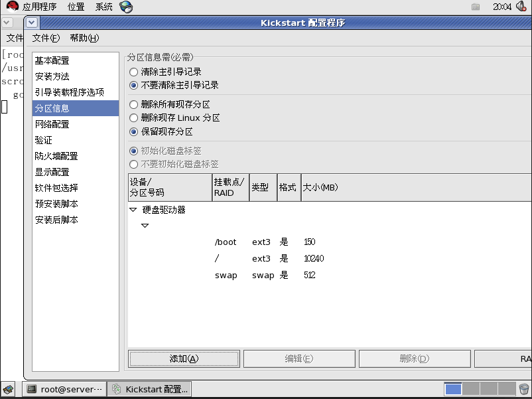Open Kickstart window menu button in title bar
This screenshot has width=532, height=399.
(x=32, y=23)
